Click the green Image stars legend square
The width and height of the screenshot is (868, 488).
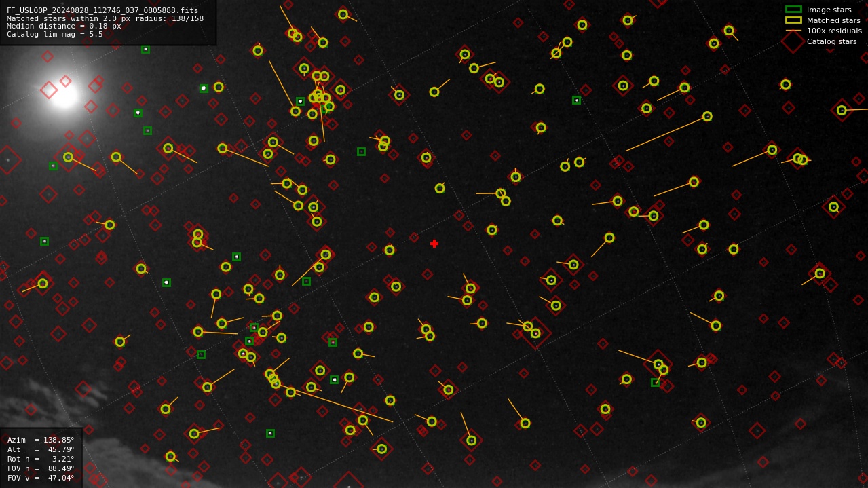[x=793, y=10]
